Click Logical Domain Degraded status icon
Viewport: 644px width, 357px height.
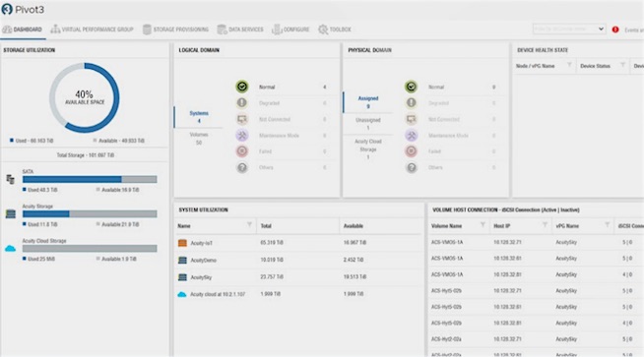click(242, 102)
